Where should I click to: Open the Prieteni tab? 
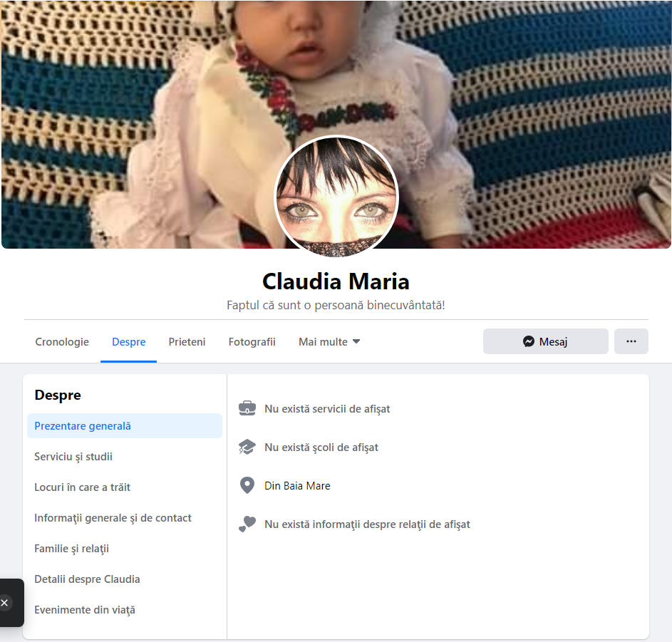[x=187, y=342]
